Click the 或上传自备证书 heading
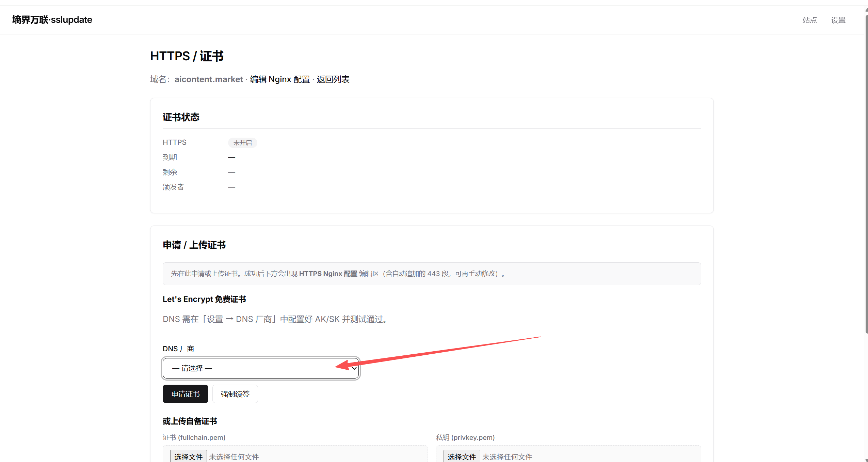This screenshot has width=868, height=462. pyautogui.click(x=190, y=421)
